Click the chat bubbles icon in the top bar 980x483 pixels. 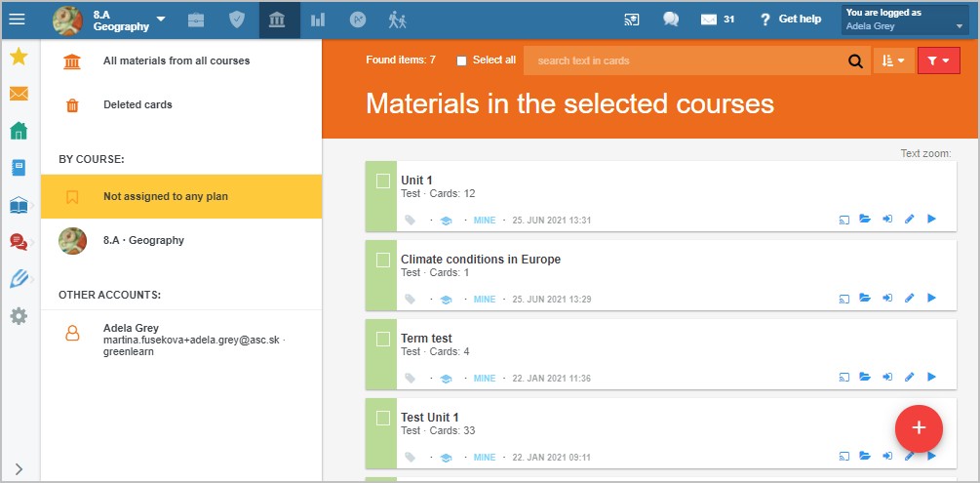[671, 20]
